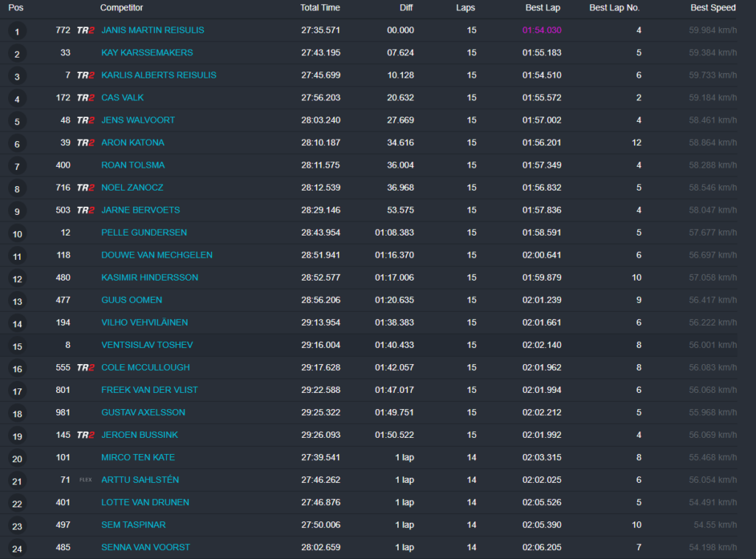Click the TR2 icon beside Janis Martin Reisulis
Image resolution: width=756 pixels, height=559 pixels.
(x=86, y=30)
